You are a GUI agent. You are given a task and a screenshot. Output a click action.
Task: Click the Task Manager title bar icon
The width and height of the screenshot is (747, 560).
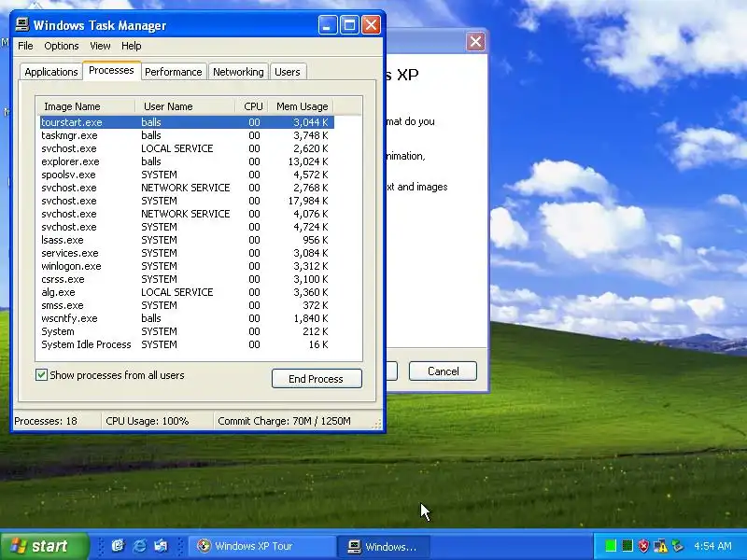[21, 24]
